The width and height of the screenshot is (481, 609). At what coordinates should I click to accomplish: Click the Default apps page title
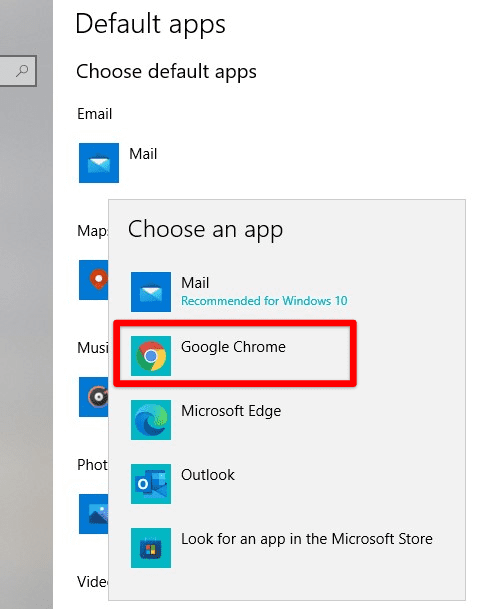point(150,24)
